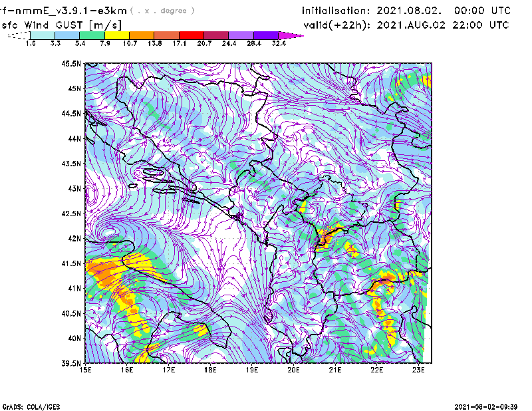Click the legend value 5.4
Viewport: 532px width, 411px height.
point(80,43)
